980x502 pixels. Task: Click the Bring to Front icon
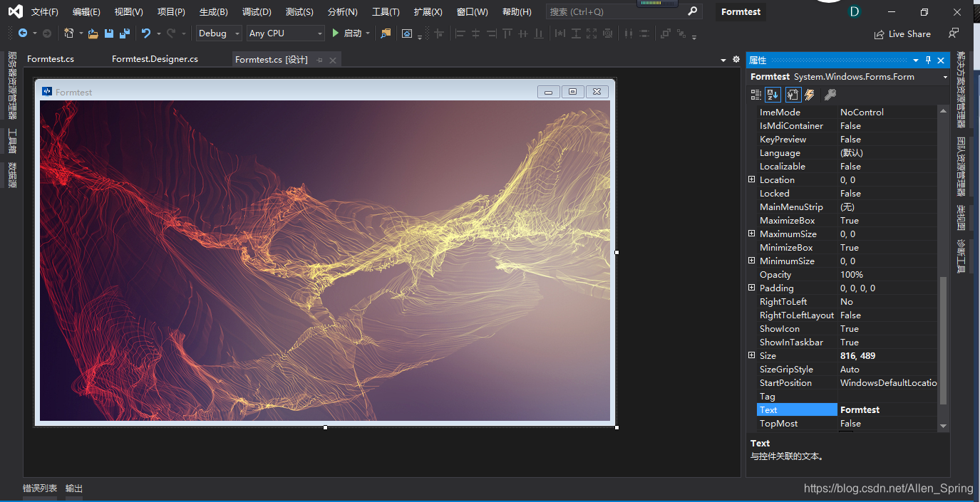pos(666,33)
